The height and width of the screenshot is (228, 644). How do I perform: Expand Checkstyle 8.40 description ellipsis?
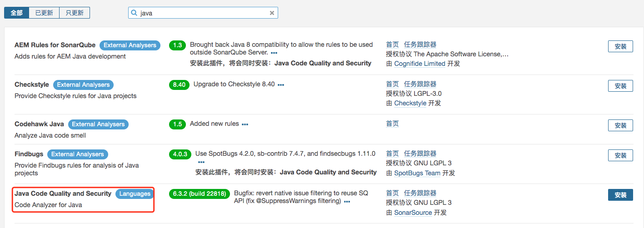pyautogui.click(x=281, y=85)
